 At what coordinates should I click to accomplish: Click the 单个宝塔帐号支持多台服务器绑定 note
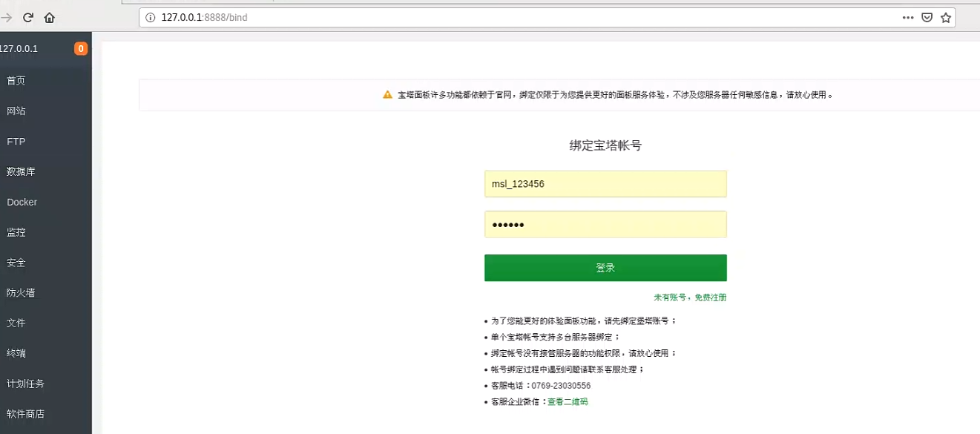pos(555,338)
